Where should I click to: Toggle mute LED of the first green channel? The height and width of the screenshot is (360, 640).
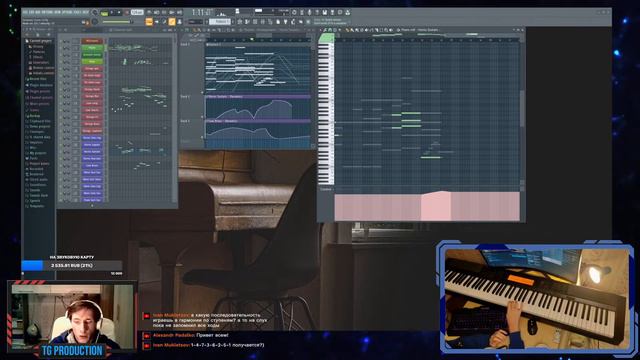pos(61,48)
